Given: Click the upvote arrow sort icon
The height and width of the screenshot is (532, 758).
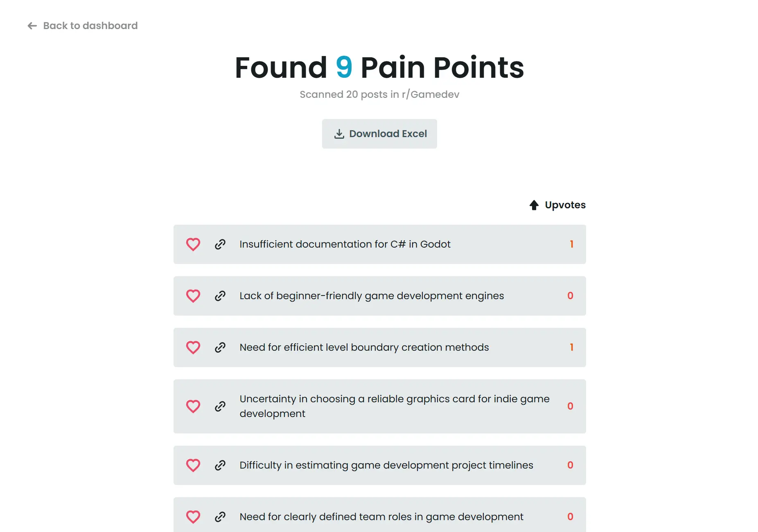Looking at the screenshot, I should tap(534, 205).
